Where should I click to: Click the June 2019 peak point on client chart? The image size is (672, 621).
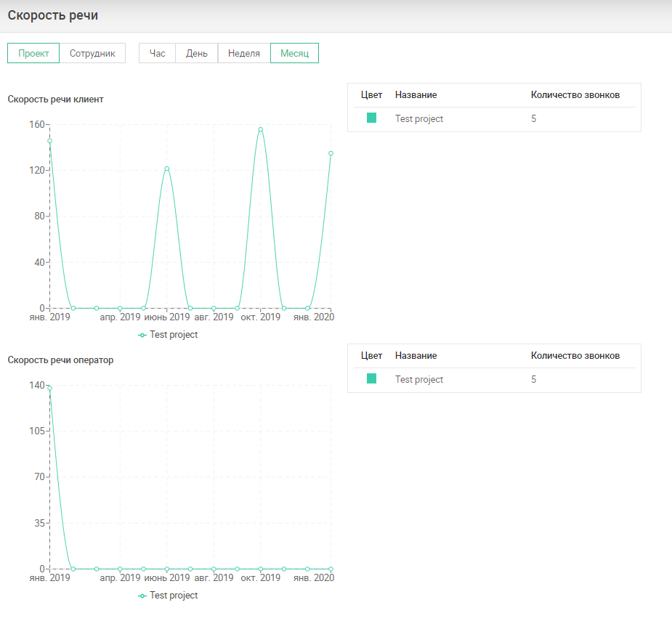166,169
